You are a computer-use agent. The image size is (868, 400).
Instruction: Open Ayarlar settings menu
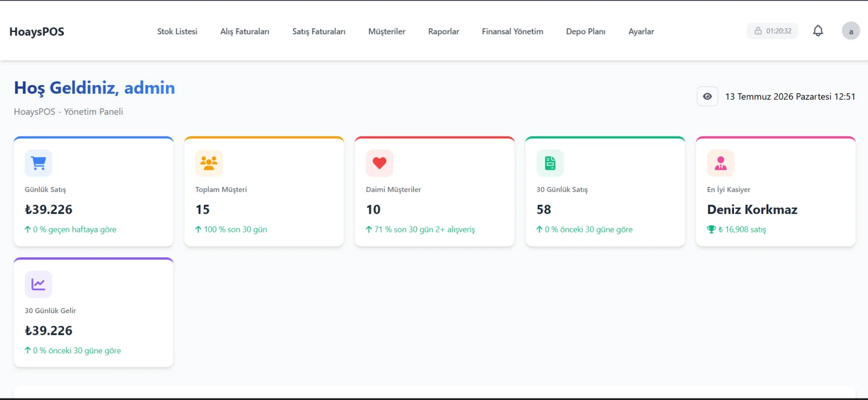641,31
